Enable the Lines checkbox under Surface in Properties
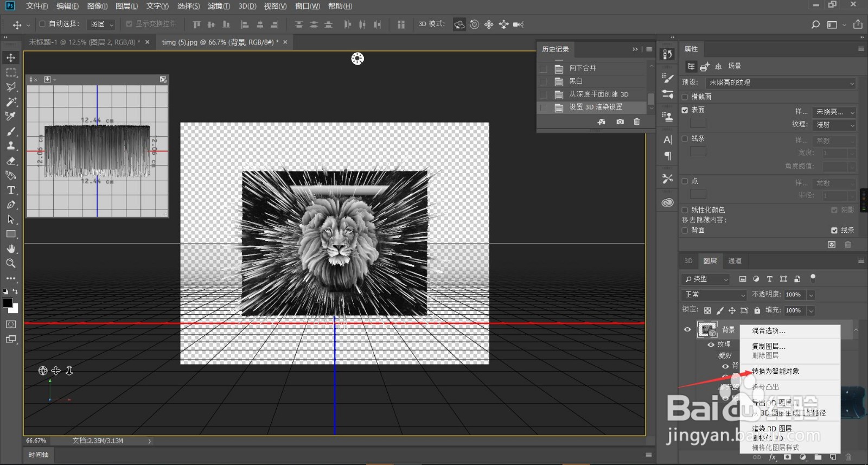The width and height of the screenshot is (868, 465). tap(685, 138)
